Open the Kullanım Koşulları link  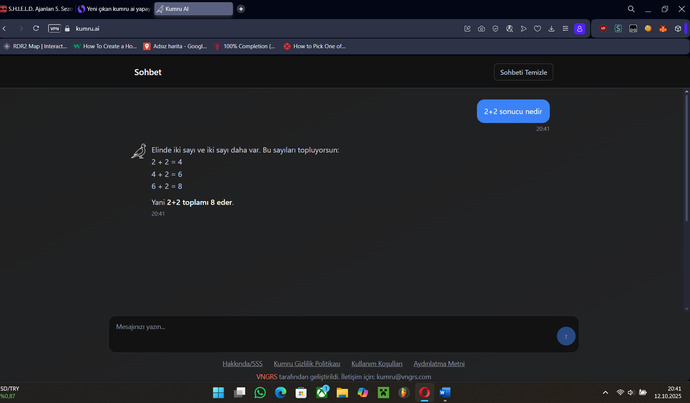pos(377,363)
